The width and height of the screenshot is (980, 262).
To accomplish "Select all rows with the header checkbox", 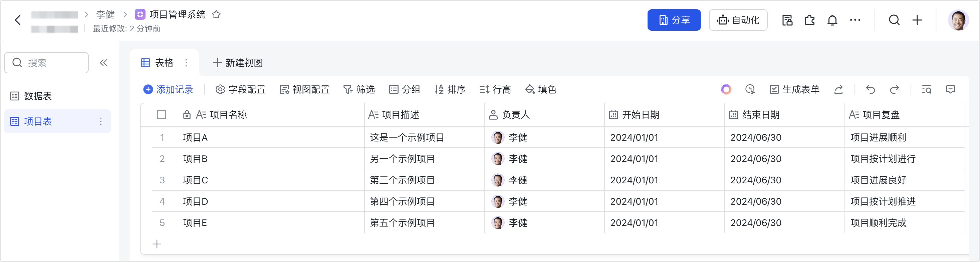I will [161, 114].
